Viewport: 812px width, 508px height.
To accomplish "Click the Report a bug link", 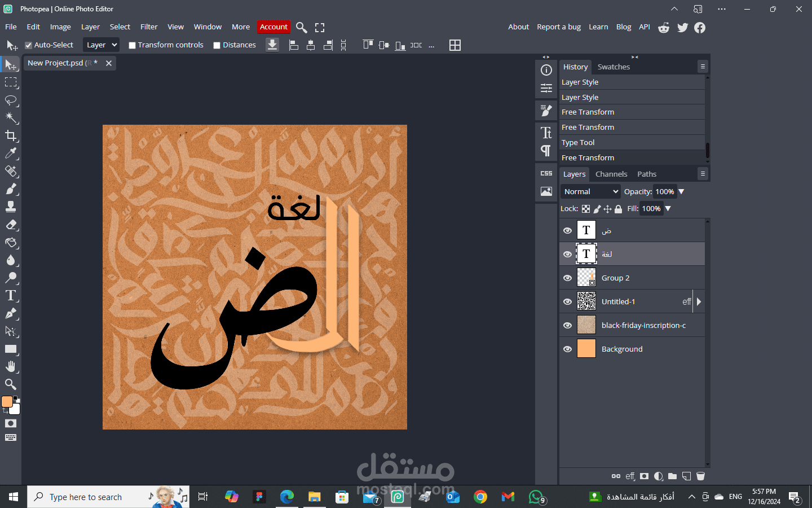I will pyautogui.click(x=559, y=27).
